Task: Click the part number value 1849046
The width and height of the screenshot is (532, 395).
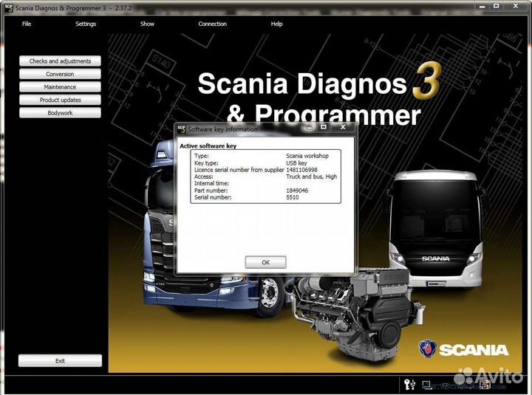Action: pos(297,190)
